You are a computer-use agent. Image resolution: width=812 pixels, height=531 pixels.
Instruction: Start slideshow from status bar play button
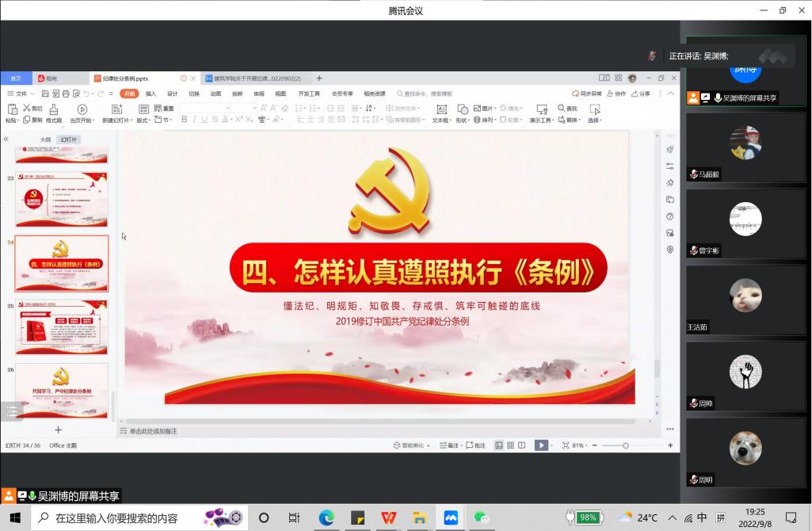tap(540, 445)
